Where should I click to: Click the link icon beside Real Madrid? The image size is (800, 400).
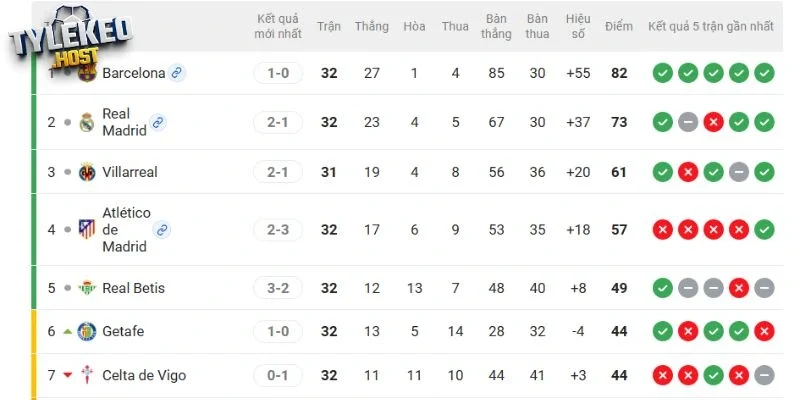[158, 123]
